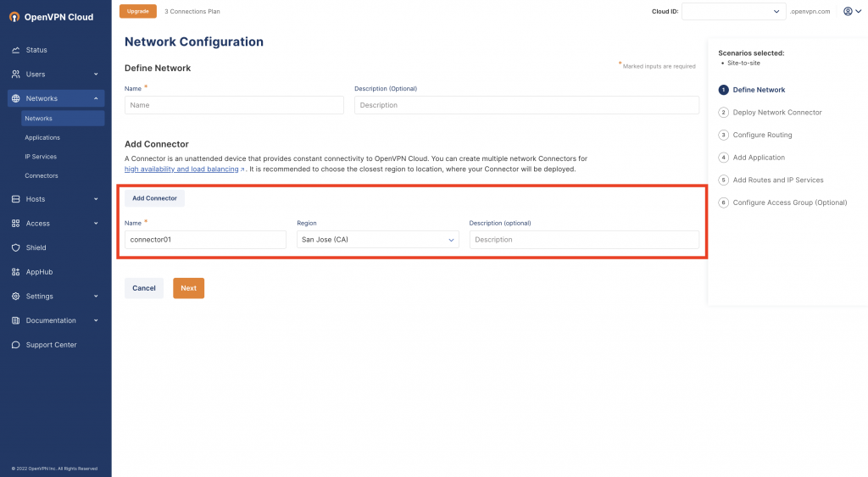This screenshot has height=477, width=868.
Task: Expand the Hosts menu chevron
Action: pyautogui.click(x=96, y=199)
